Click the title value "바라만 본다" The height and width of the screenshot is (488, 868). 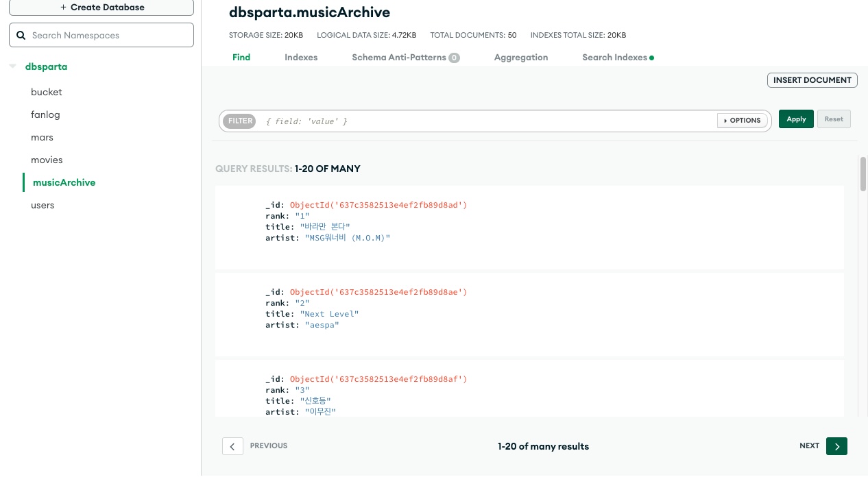[x=325, y=227]
